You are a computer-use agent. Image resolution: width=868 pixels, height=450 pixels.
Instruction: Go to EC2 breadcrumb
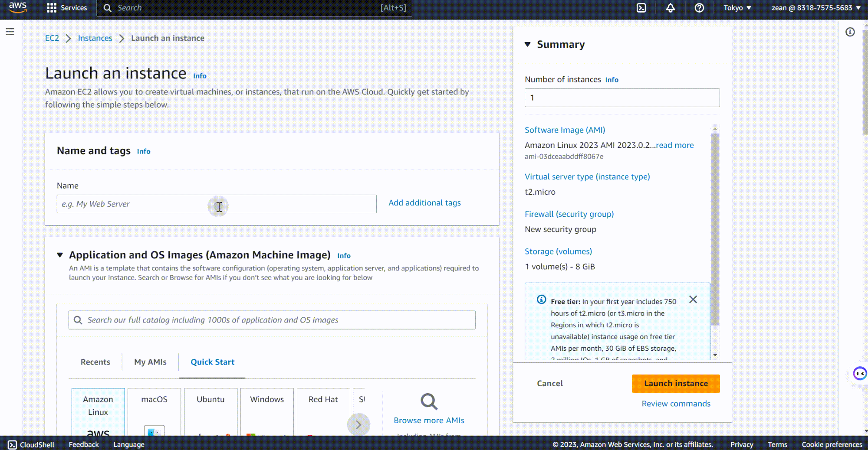pos(52,38)
